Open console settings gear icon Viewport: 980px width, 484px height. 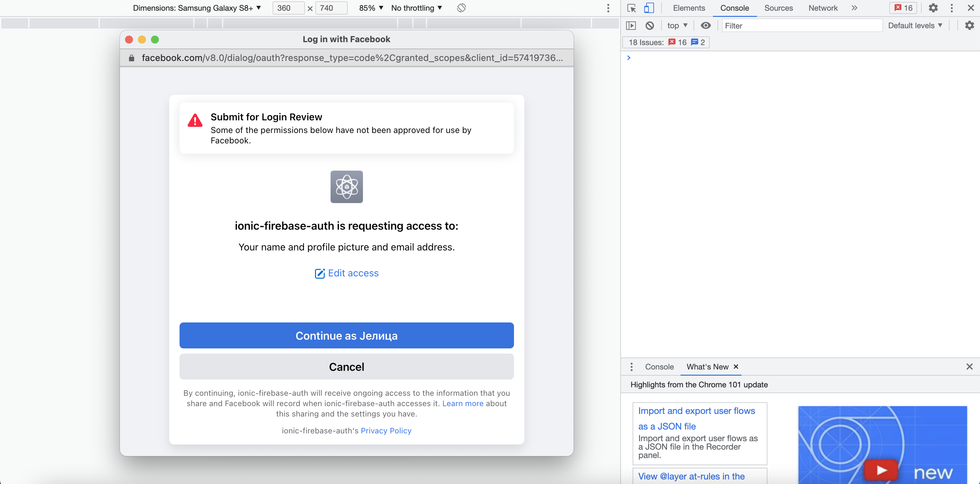[969, 26]
